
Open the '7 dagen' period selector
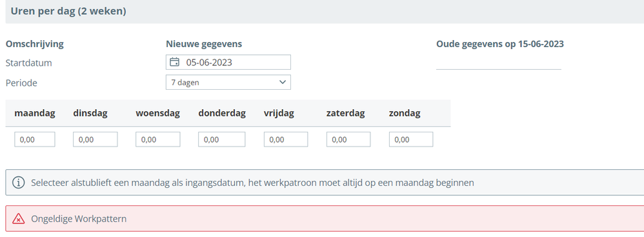pos(228,82)
